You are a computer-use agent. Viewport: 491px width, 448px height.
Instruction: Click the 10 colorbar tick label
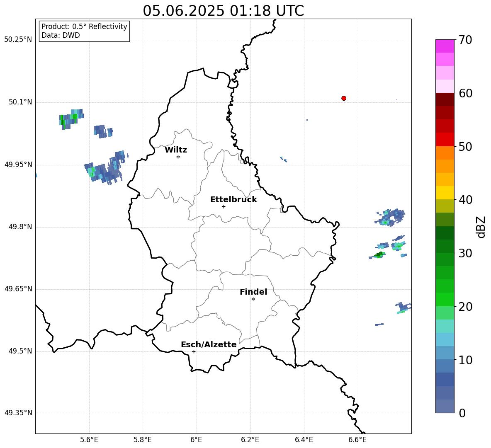coord(465,360)
